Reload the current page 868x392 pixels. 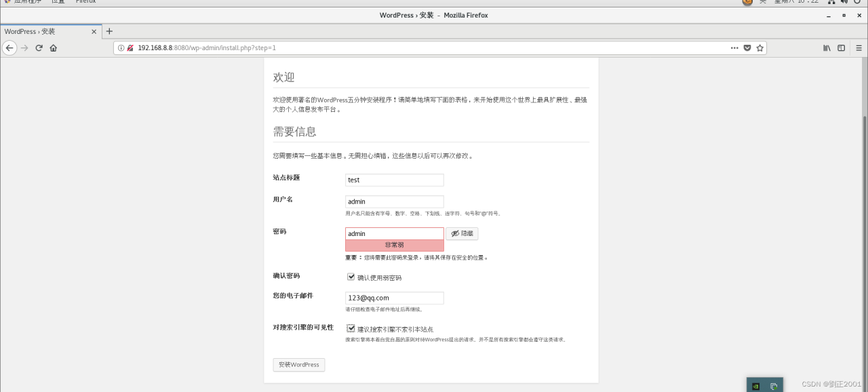coord(39,48)
